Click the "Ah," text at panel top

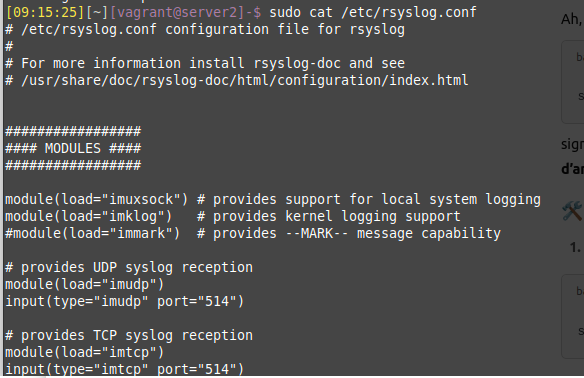click(x=572, y=19)
